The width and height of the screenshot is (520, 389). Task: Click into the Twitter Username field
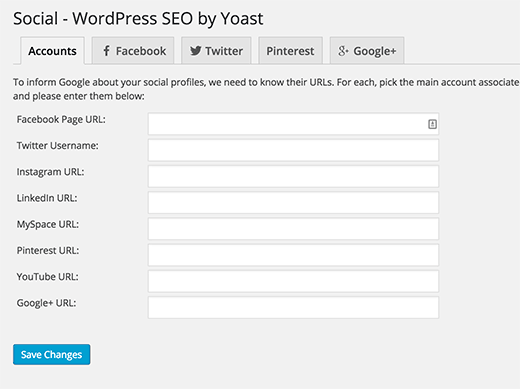pos(293,150)
